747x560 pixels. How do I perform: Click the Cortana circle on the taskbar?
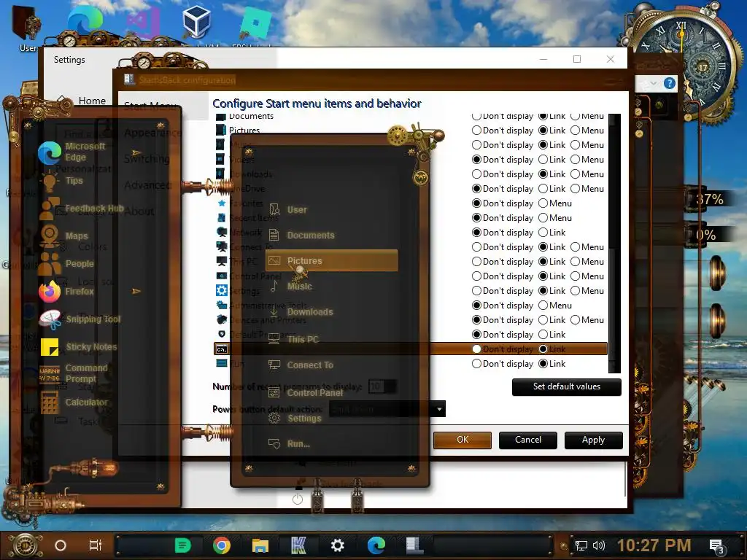[x=61, y=545]
